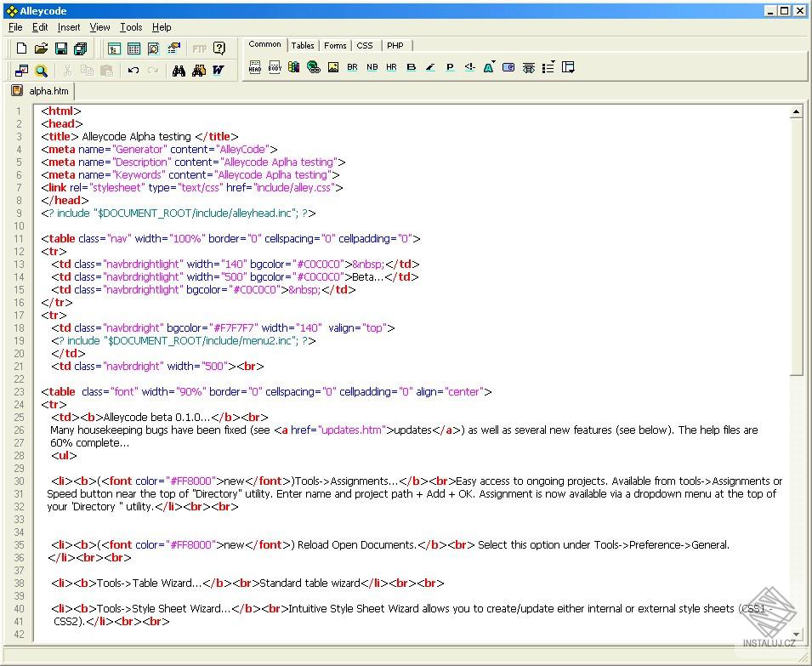This screenshot has height=666, width=812.
Task: Open the Tools menu
Action: 130,27
